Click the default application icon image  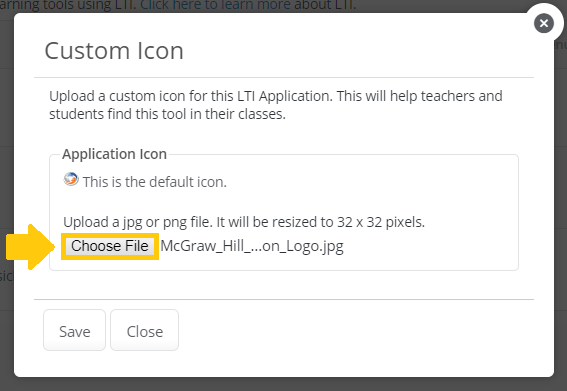click(x=71, y=179)
